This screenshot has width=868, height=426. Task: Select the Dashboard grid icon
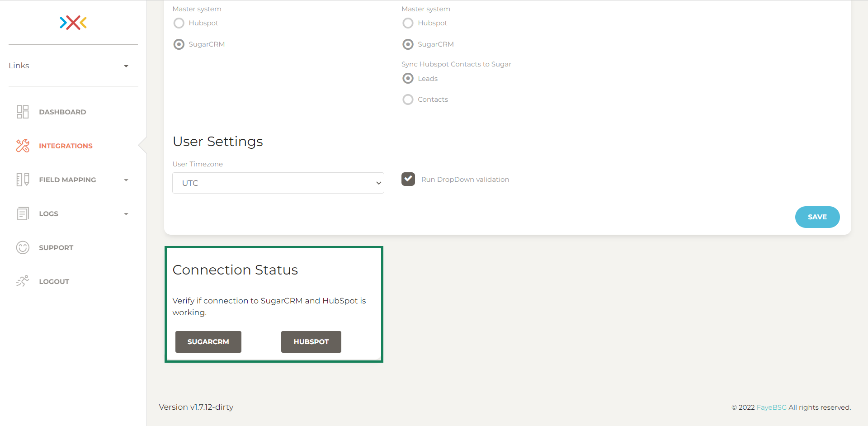23,112
